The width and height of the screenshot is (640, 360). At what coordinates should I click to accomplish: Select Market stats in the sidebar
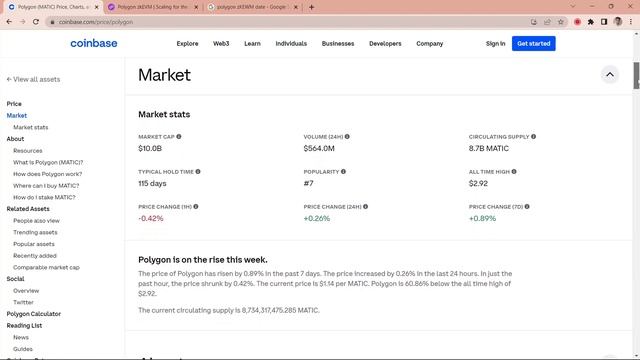(x=31, y=127)
